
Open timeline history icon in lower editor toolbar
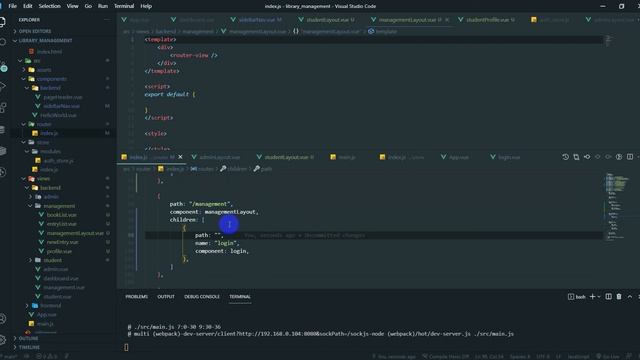click(x=565, y=157)
